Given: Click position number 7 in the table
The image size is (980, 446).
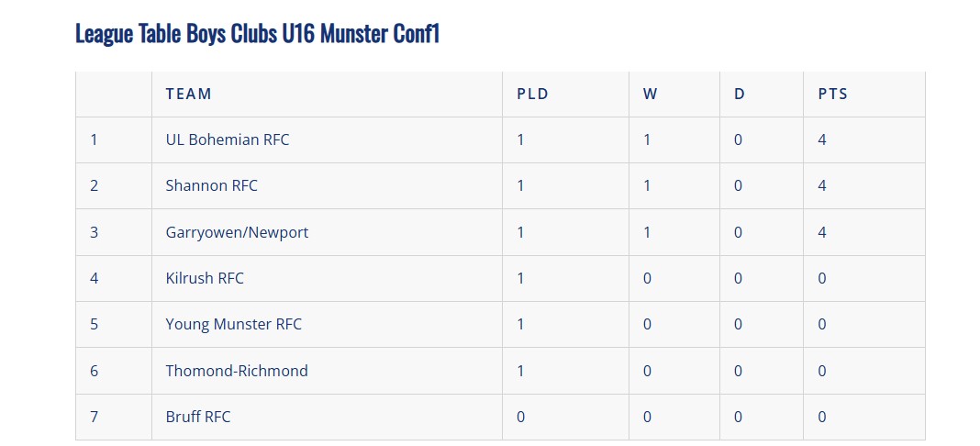Looking at the screenshot, I should pos(94,417).
